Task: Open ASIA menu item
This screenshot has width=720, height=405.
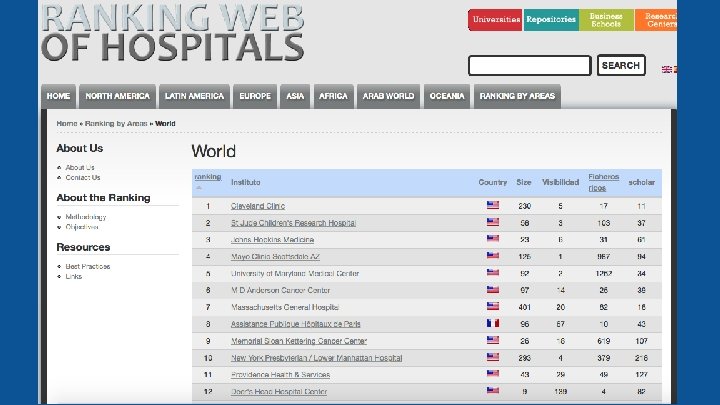Action: pyautogui.click(x=295, y=96)
